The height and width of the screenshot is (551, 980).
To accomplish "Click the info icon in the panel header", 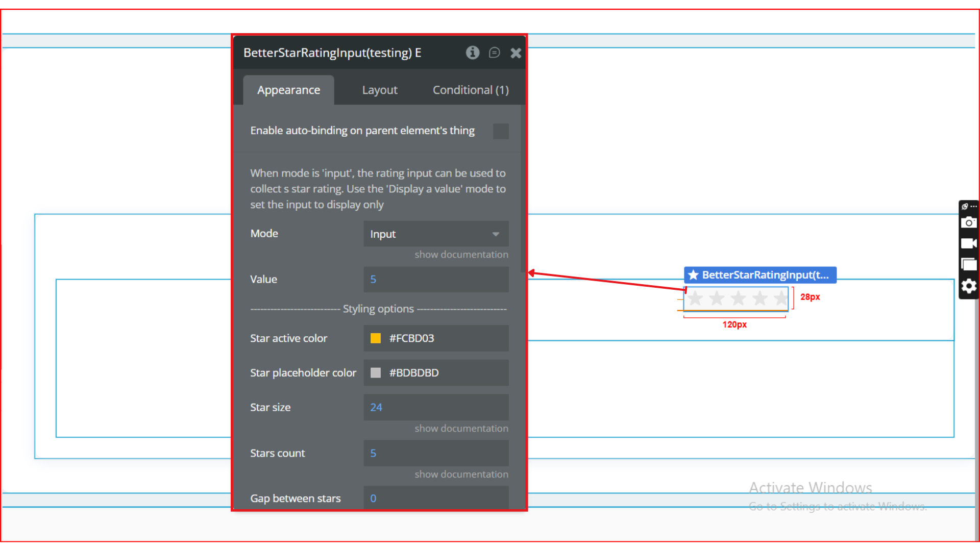I will point(473,53).
